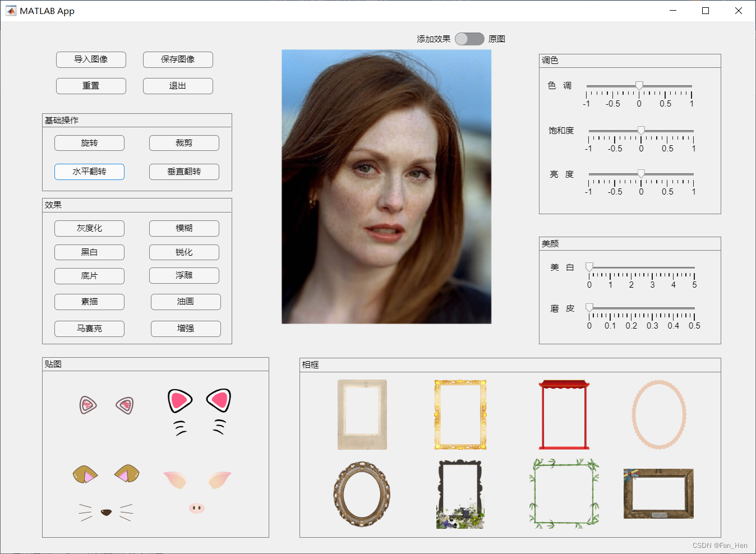Viewport: 756px width, 554px height.
Task: Apply the 浮雕 emboss effect
Action: pos(184,275)
